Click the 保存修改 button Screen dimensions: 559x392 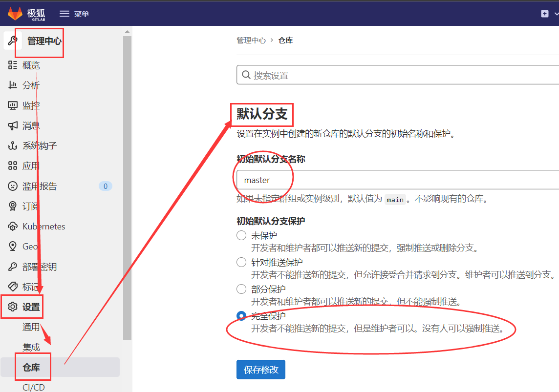click(260, 370)
